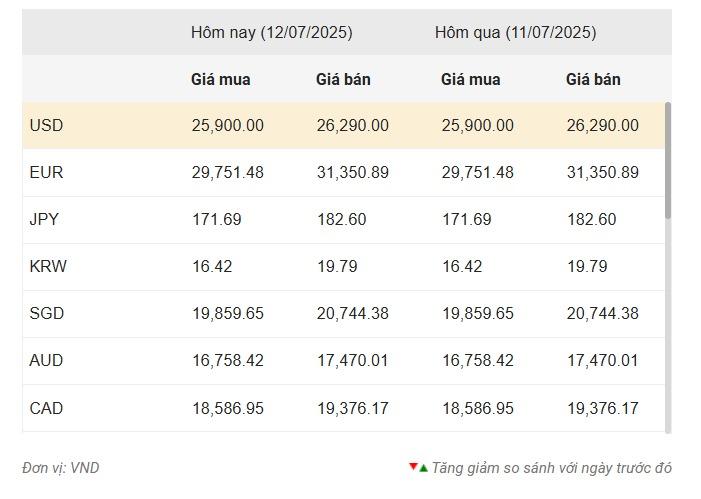Click the Hôm nay (12/07/2025) header
Image resolution: width=701 pixels, height=499 pixels.
pos(271,33)
